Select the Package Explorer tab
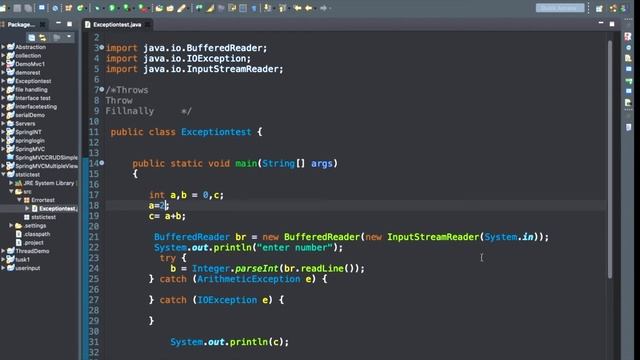640x360 pixels. pos(21,24)
